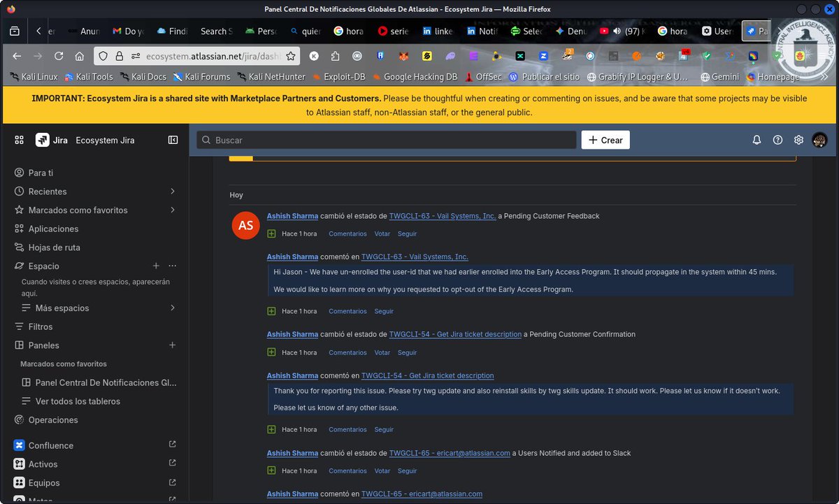Open the Para ti sidebar item
Image resolution: width=839 pixels, height=504 pixels.
(95, 173)
